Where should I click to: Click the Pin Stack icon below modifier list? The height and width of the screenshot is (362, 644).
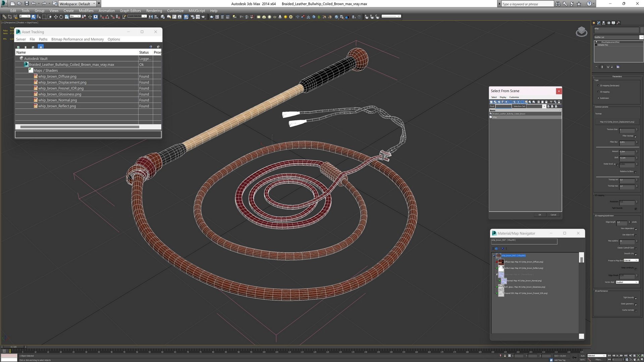(x=596, y=67)
